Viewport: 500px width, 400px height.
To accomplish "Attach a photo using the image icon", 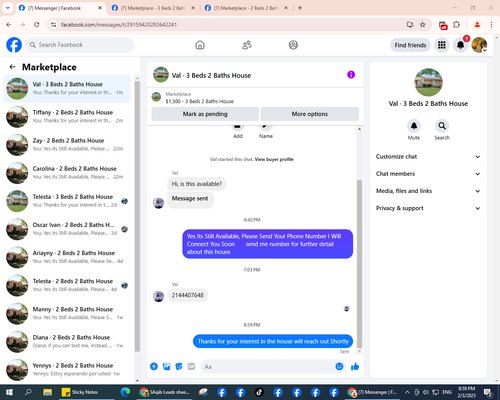I will pos(166,367).
